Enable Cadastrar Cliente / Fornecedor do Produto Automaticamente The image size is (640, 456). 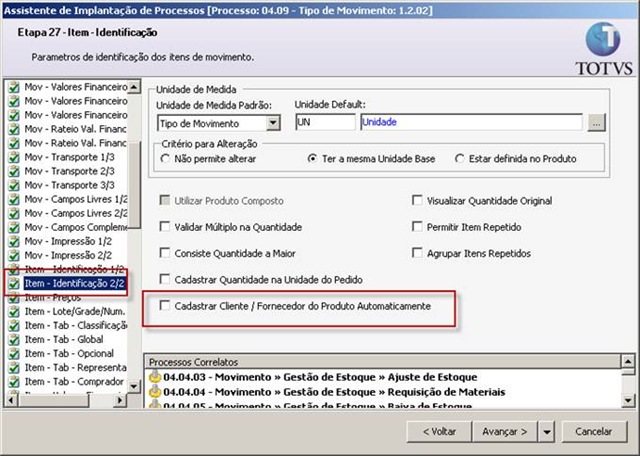coord(164,306)
